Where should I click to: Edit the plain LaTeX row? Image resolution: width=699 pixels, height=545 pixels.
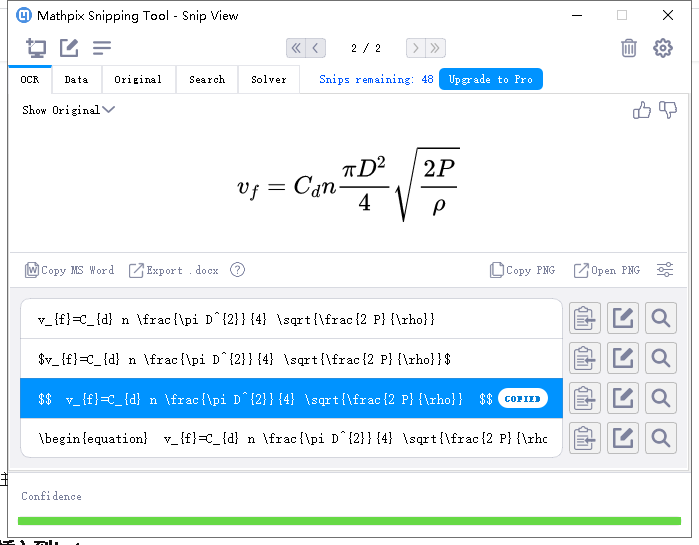623,318
